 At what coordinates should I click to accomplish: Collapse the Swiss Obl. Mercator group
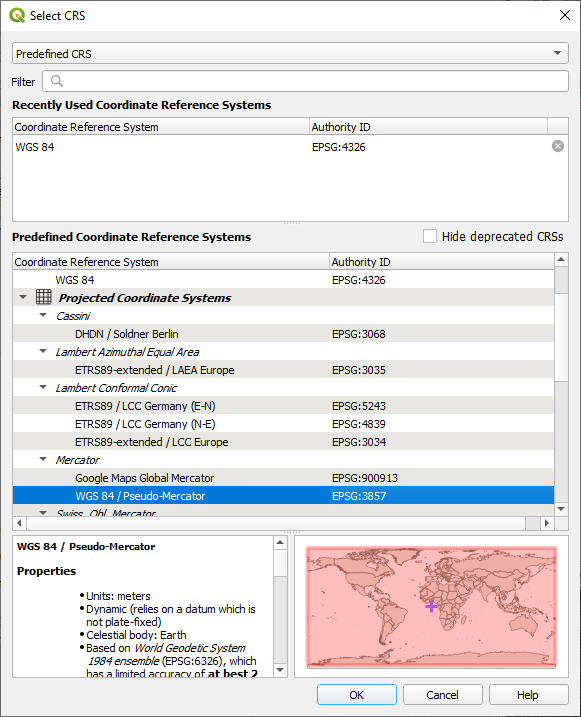click(x=43, y=513)
